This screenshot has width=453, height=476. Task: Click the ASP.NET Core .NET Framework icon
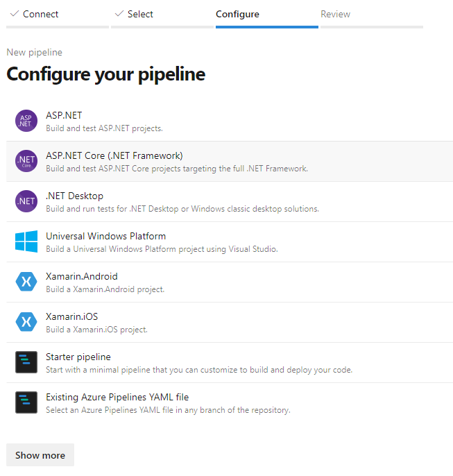[x=26, y=162]
